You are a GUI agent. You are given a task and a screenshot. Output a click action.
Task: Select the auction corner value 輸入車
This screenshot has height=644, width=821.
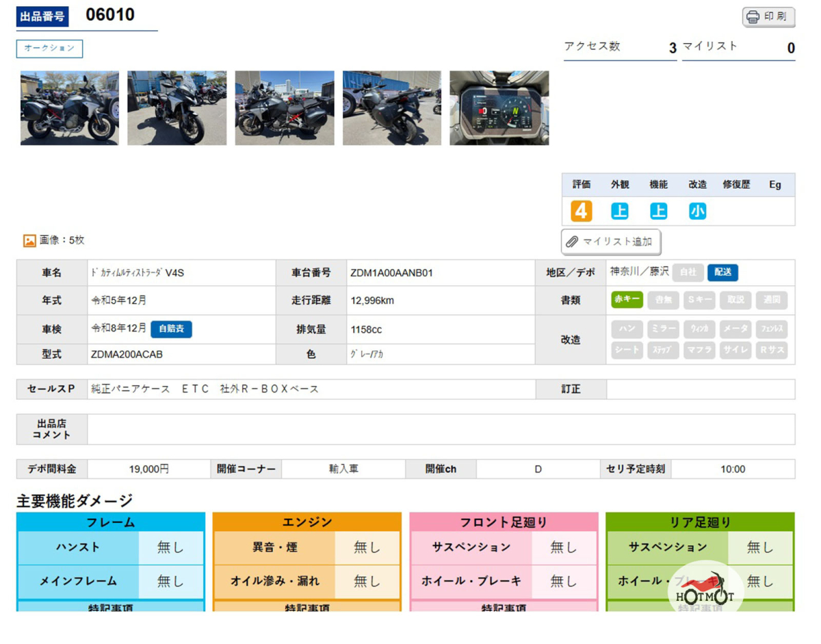[x=343, y=469]
